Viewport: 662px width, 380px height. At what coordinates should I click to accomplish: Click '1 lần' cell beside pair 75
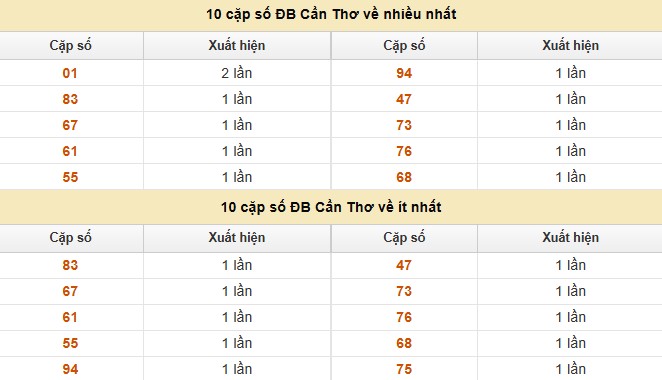[x=570, y=369]
